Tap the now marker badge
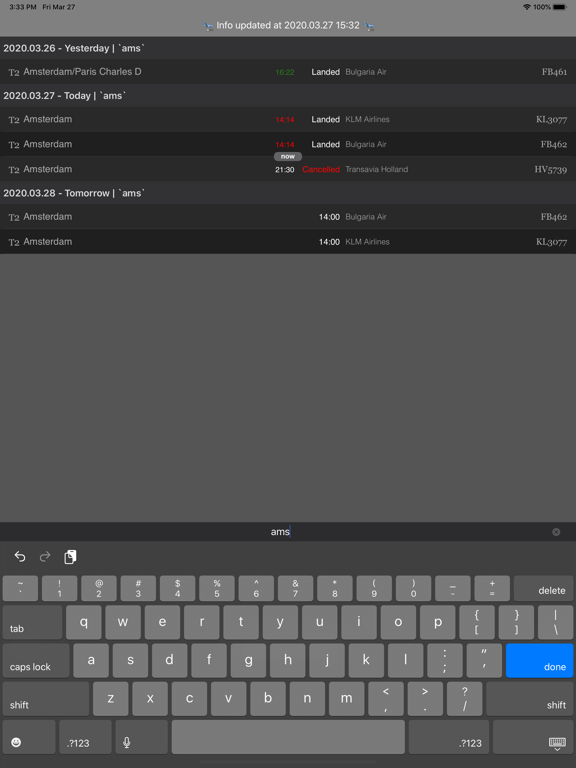Image resolution: width=576 pixels, height=768 pixels. [x=288, y=157]
